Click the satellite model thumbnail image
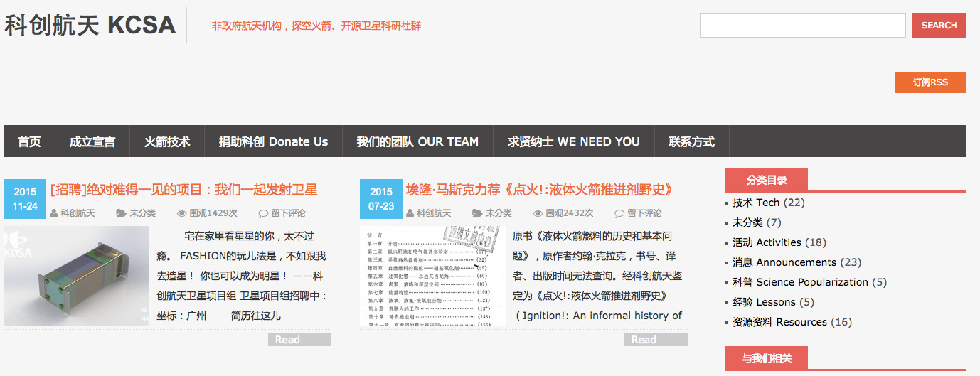 [x=76, y=276]
